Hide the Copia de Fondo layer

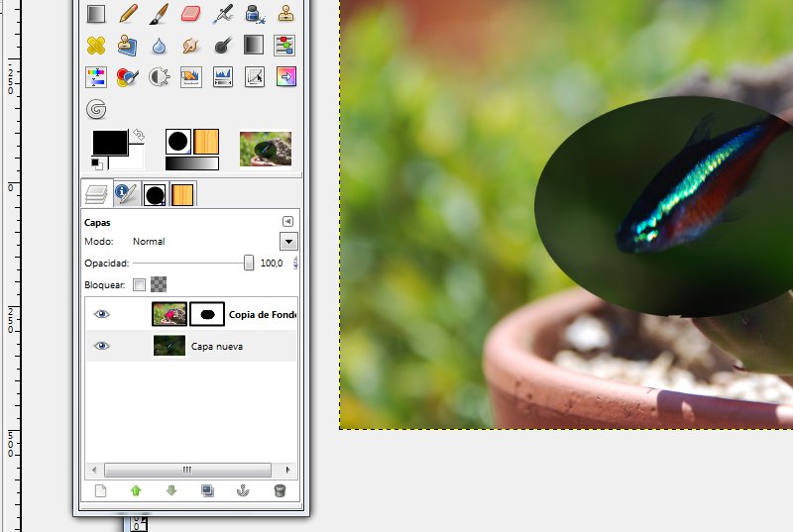[102, 314]
